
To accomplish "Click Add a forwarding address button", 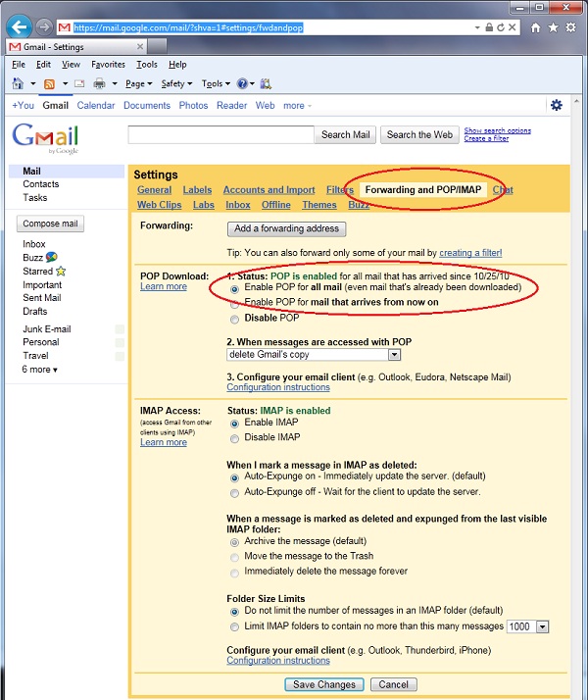I will (x=286, y=228).
